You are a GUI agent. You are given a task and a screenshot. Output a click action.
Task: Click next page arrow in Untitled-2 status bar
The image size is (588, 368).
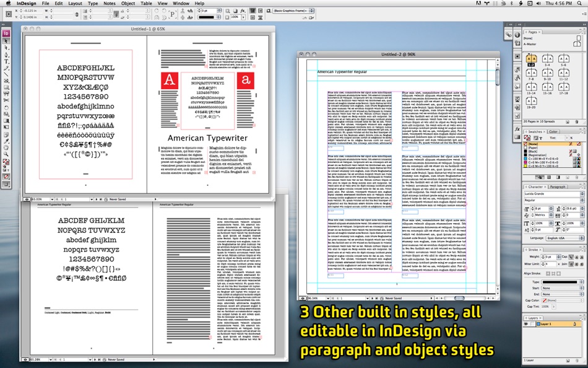[372, 298]
